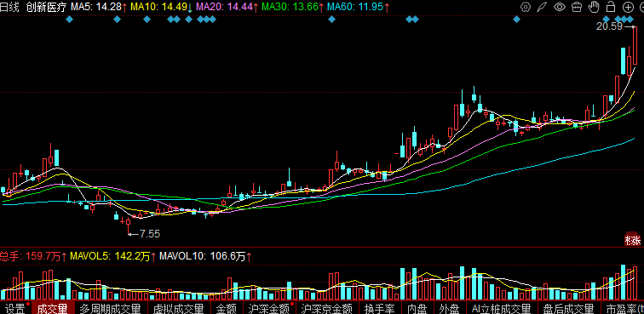Select the 成交量 tab
The height and width of the screenshot is (314, 644).
coord(53,308)
